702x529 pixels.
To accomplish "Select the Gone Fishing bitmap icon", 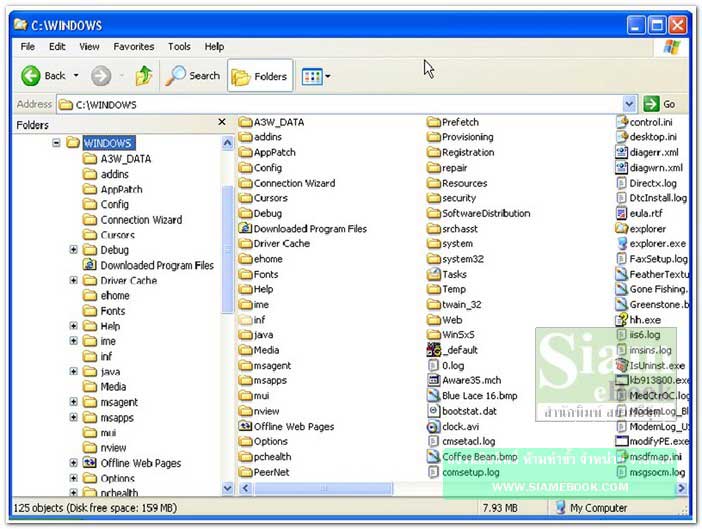I will [622, 289].
